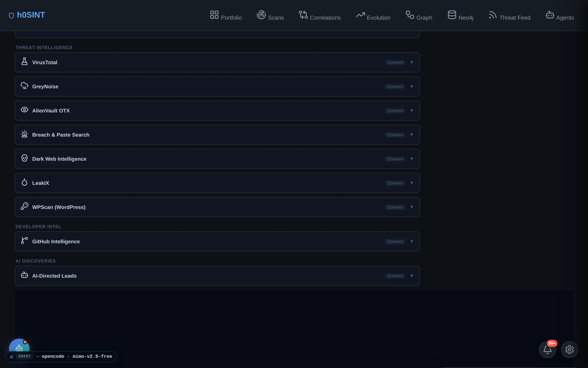Click the DEVELOPER INTEL section heading

[x=38, y=227]
